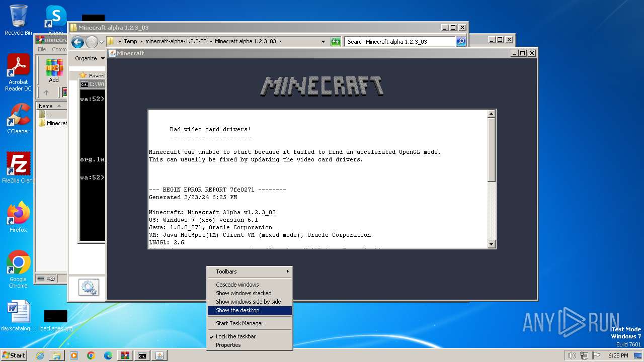Click the Start button
This screenshot has height=362, width=644.
(14, 355)
